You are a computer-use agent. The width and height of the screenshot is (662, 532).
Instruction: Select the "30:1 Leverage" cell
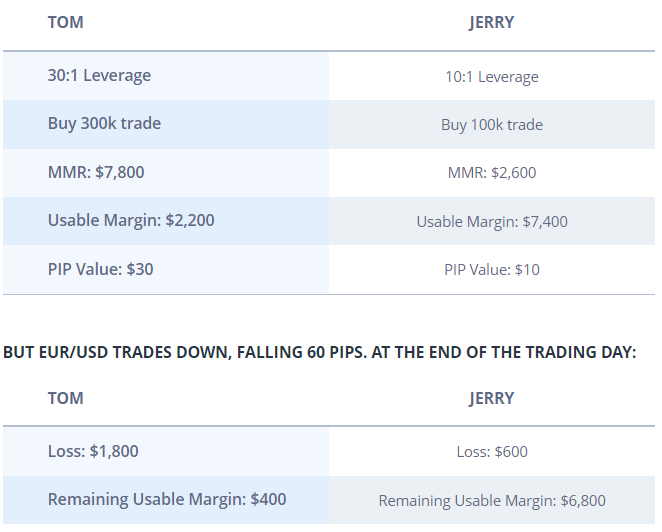[x=99, y=75]
